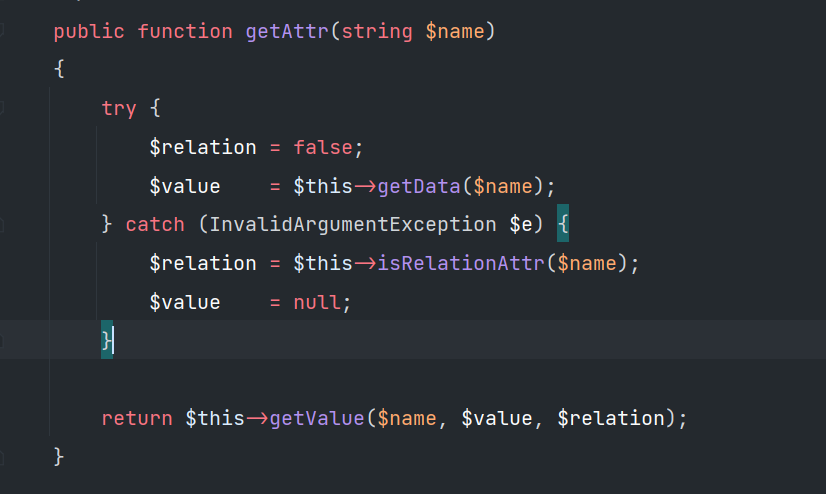Collapse the catch block fold marker
The image size is (826, 494).
[2, 225]
